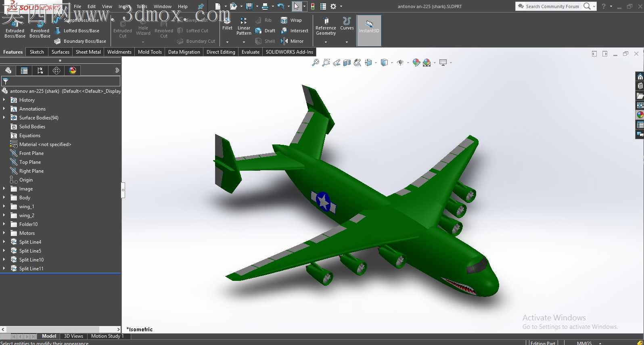Expand the Motors folder
The width and height of the screenshot is (644, 345).
coord(4,233)
